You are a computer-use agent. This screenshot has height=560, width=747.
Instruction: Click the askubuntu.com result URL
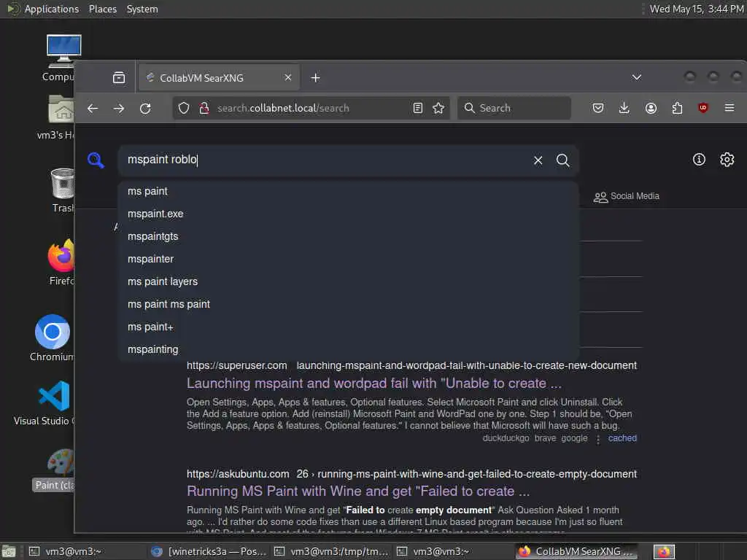(x=411, y=474)
